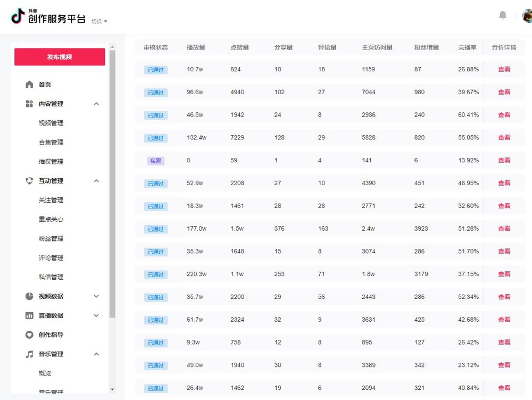The image size is (532, 400).
Task: Expand the 直播数据 section chevron
Action: [x=96, y=315]
